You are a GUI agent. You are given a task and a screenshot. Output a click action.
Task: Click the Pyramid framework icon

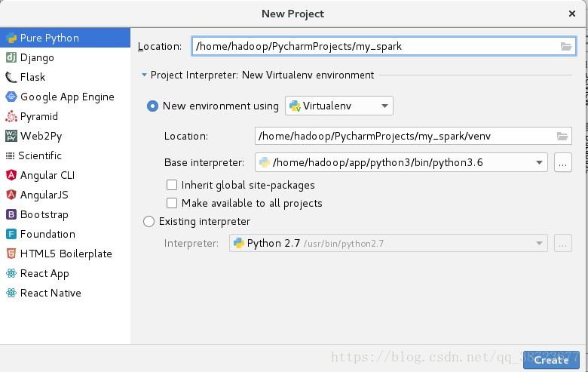pyautogui.click(x=11, y=116)
